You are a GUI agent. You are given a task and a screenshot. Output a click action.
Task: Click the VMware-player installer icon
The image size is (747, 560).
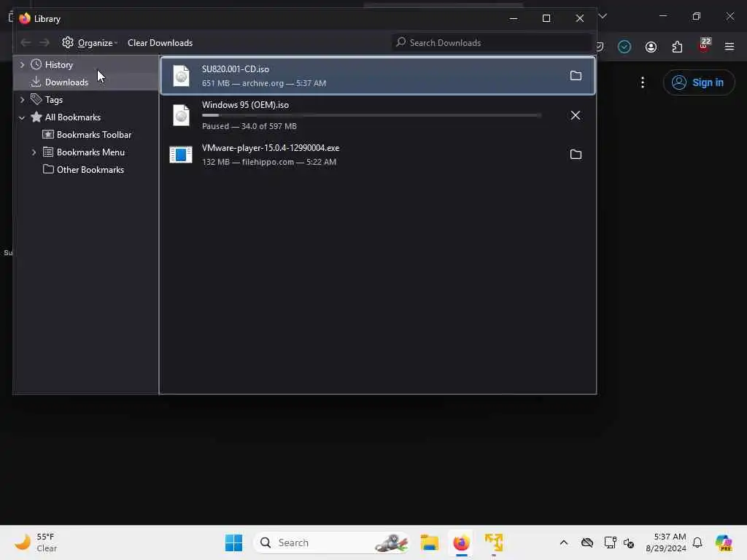pos(181,155)
